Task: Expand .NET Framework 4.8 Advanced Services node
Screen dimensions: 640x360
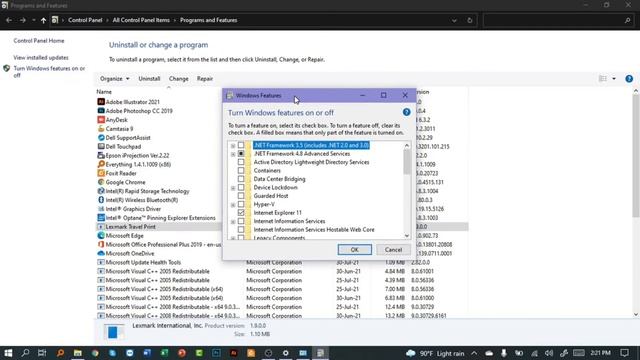Action: 233,154
